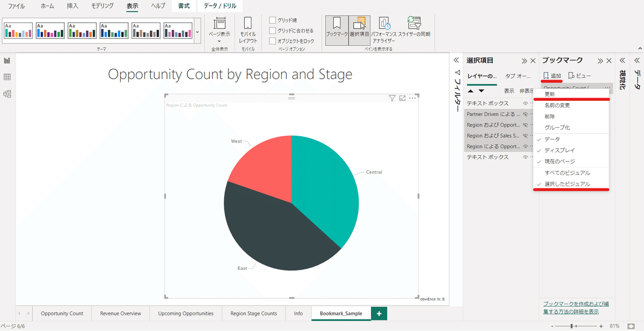Toggle ディスプレイ option in bookmark menu
This screenshot has height=331, width=644.
coord(572,150)
